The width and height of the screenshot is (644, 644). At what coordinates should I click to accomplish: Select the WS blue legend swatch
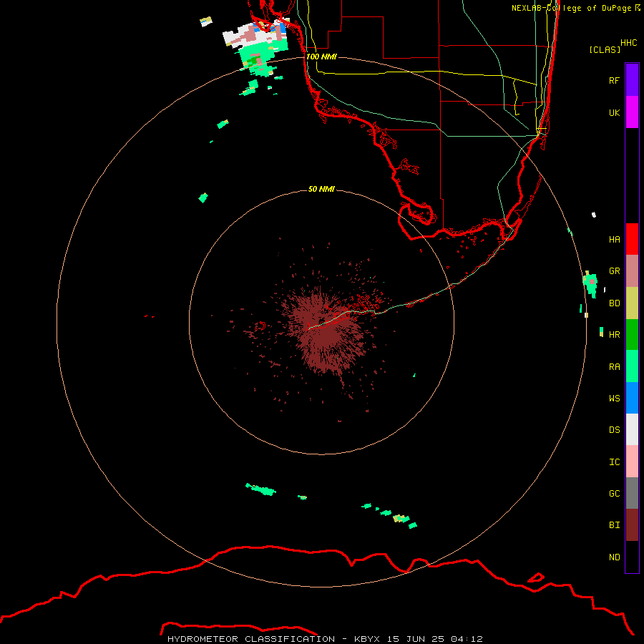click(x=632, y=398)
